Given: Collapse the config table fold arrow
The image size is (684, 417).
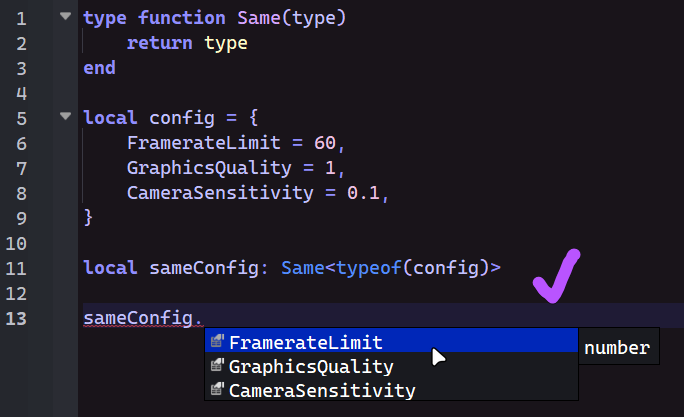Looking at the screenshot, I should pyautogui.click(x=65, y=117).
